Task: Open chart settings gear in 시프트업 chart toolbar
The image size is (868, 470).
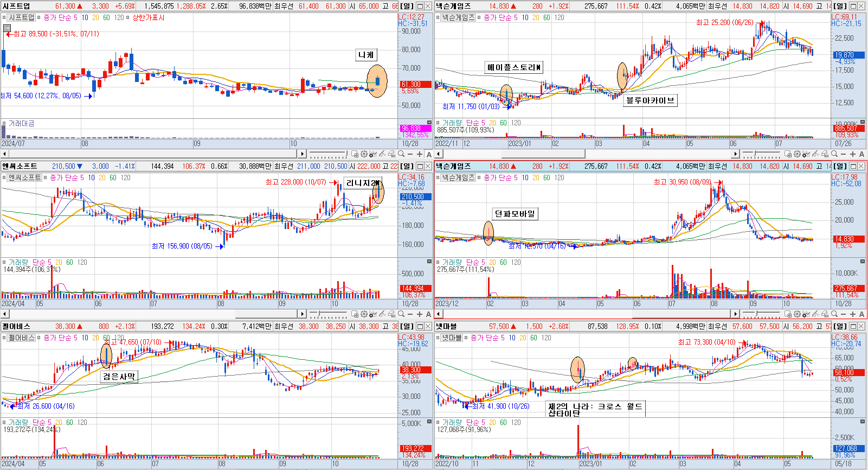Action: tap(364, 154)
